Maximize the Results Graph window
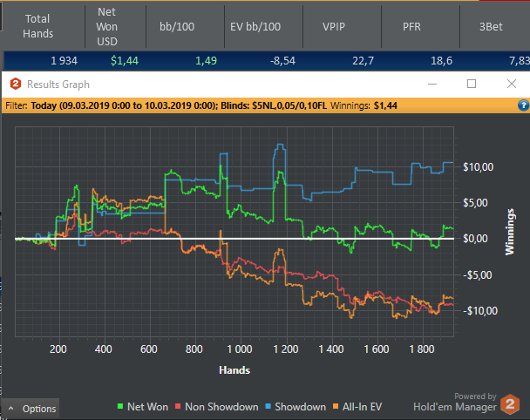Viewport: 530px width, 420px height. 472,84
